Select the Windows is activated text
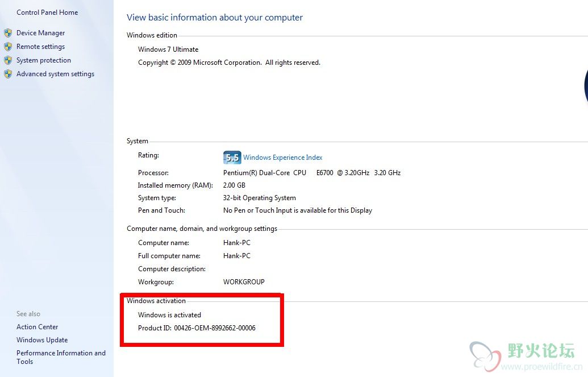The height and width of the screenshot is (377, 588). tap(169, 314)
